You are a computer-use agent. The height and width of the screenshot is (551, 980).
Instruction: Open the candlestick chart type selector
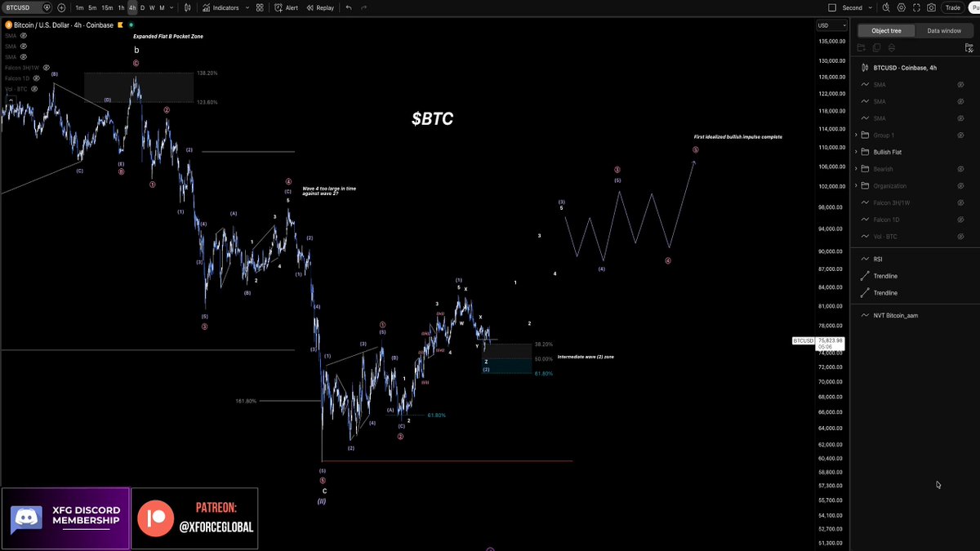click(x=189, y=7)
